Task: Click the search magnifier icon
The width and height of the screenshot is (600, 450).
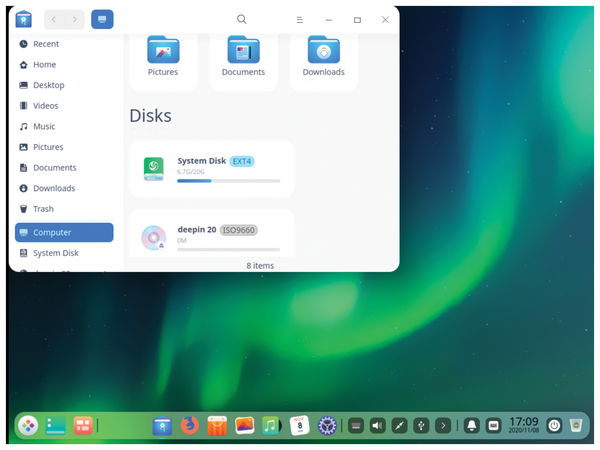Action: [x=241, y=19]
